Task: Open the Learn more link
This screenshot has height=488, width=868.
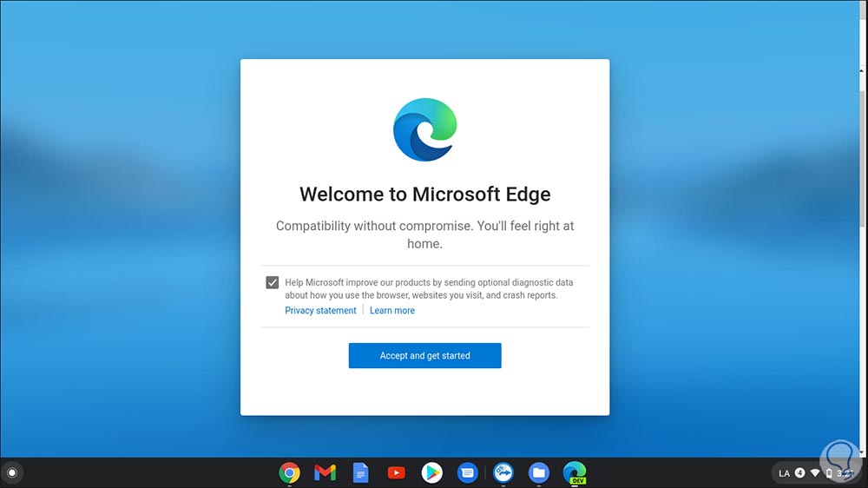Action: [x=392, y=310]
